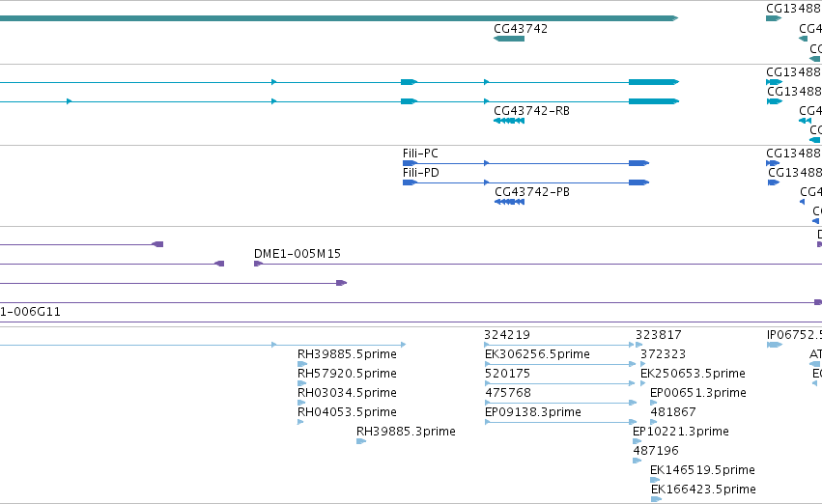822x504 pixels.
Task: Open the RH39885.5prime label
Action: [x=347, y=354]
